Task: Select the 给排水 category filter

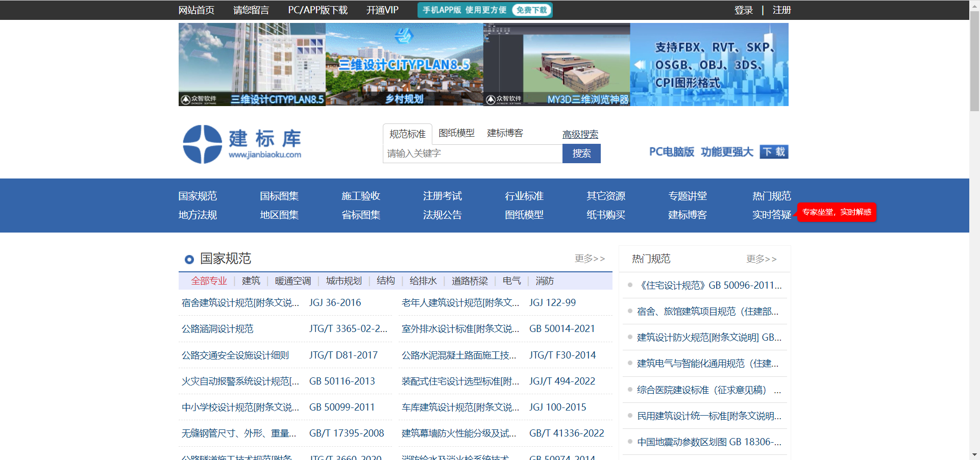Action: coord(423,281)
